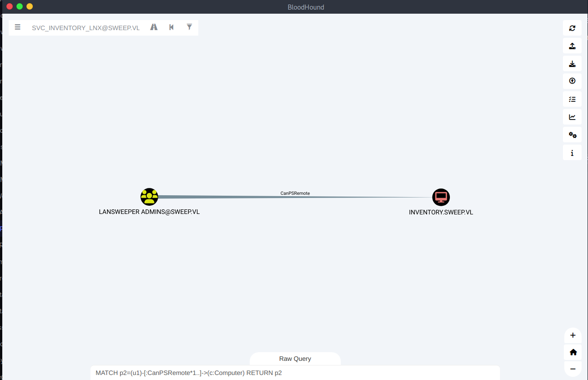The width and height of the screenshot is (588, 380).
Task: Open the hamburger menu for node info
Action: coord(17,27)
